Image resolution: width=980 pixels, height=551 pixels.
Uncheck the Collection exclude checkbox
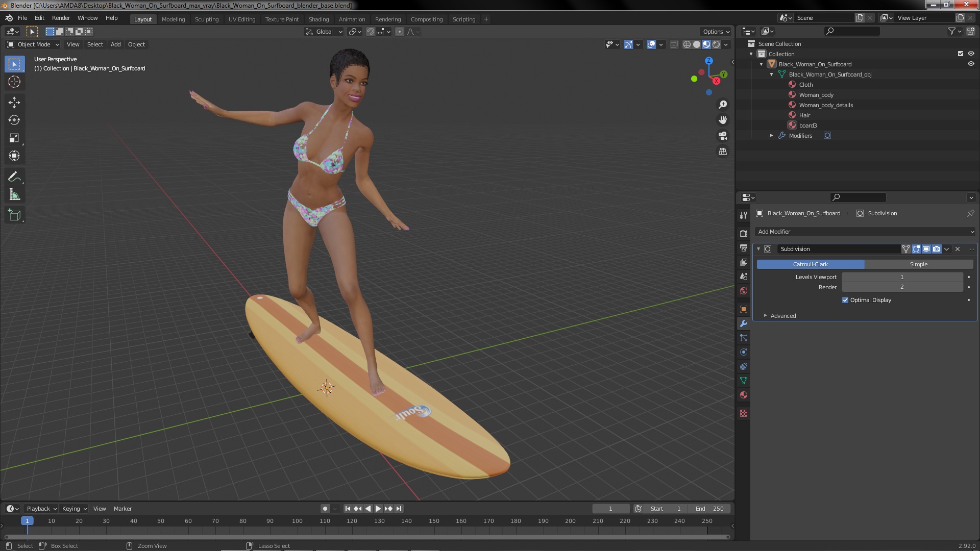(961, 54)
